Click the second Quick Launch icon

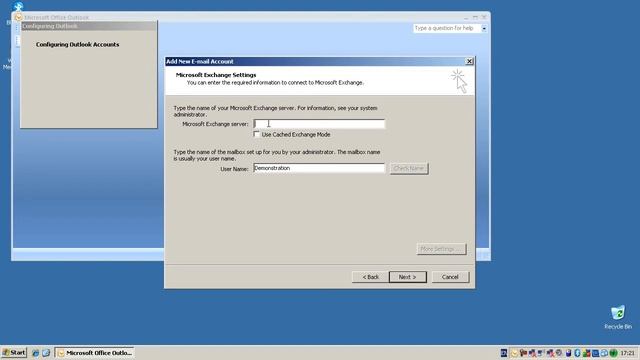[46, 353]
